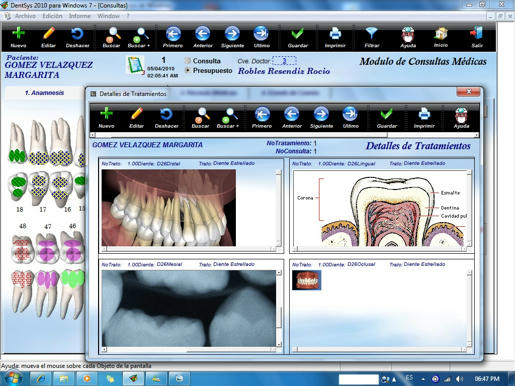Open Inicio house icon in main toolbar

441,37
